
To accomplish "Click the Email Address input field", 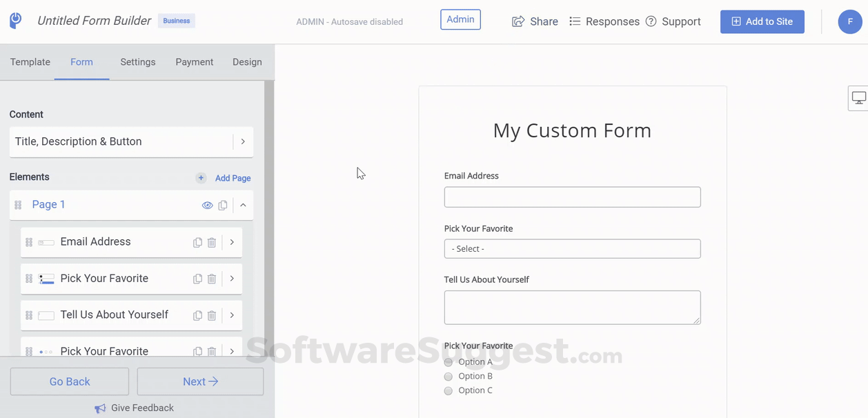I will point(572,197).
